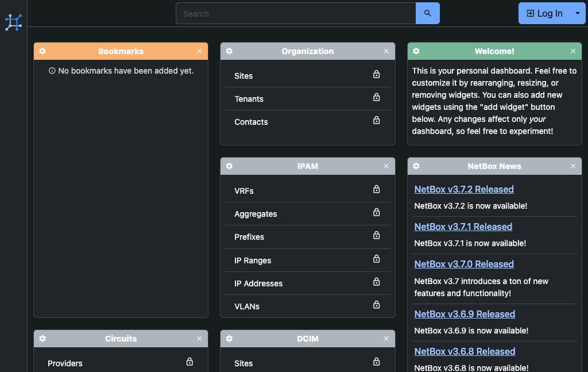This screenshot has height=372, width=588.
Task: Open DCIM widget gear settings
Action: tap(230, 339)
